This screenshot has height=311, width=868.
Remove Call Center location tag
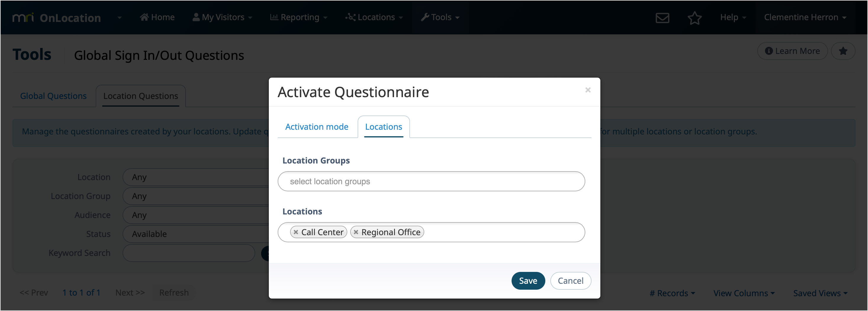pyautogui.click(x=296, y=232)
